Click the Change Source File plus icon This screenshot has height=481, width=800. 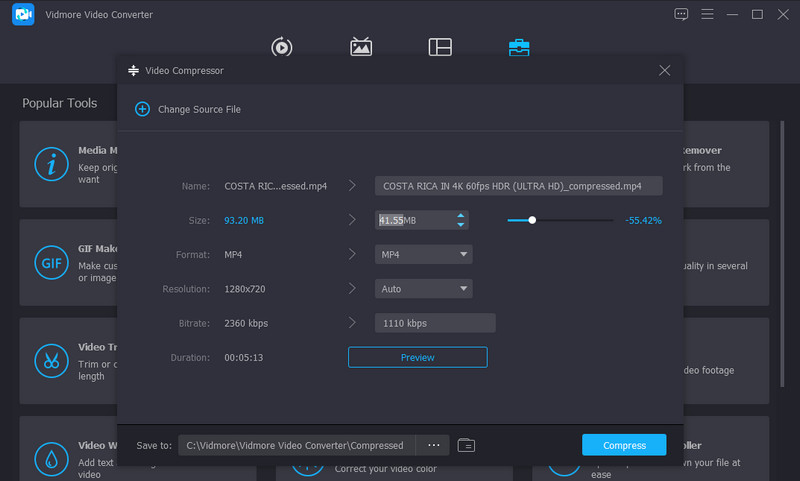coord(142,109)
